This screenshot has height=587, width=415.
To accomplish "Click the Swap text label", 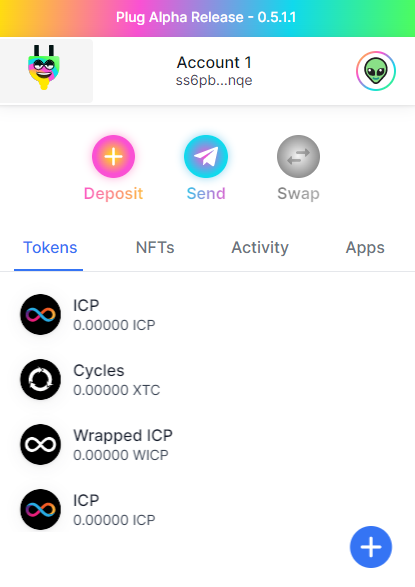I will click(298, 194).
